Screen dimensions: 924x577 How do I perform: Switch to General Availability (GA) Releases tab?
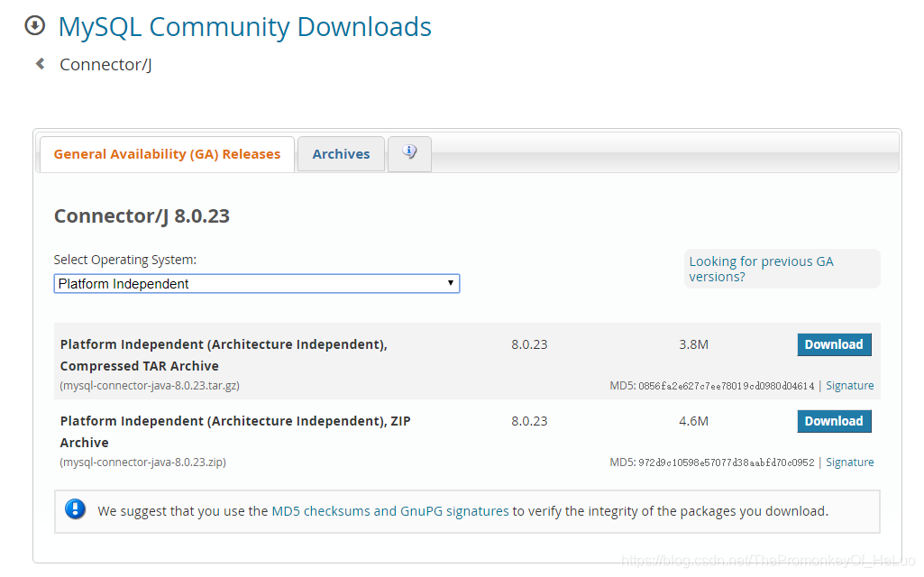tap(167, 154)
